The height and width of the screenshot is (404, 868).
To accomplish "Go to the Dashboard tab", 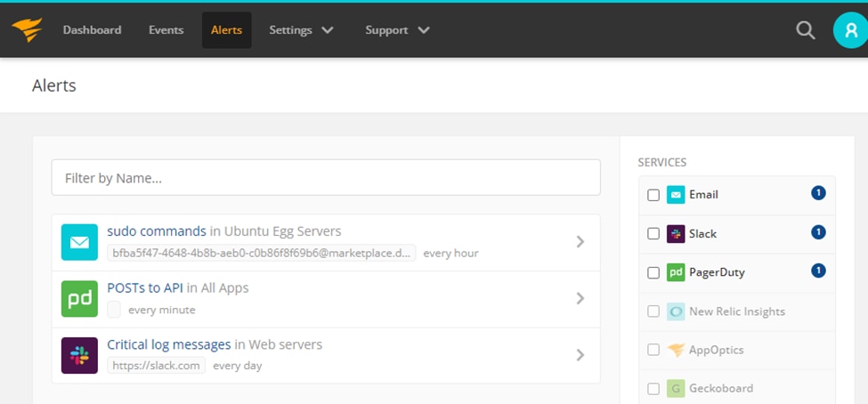I will pyautogui.click(x=92, y=30).
